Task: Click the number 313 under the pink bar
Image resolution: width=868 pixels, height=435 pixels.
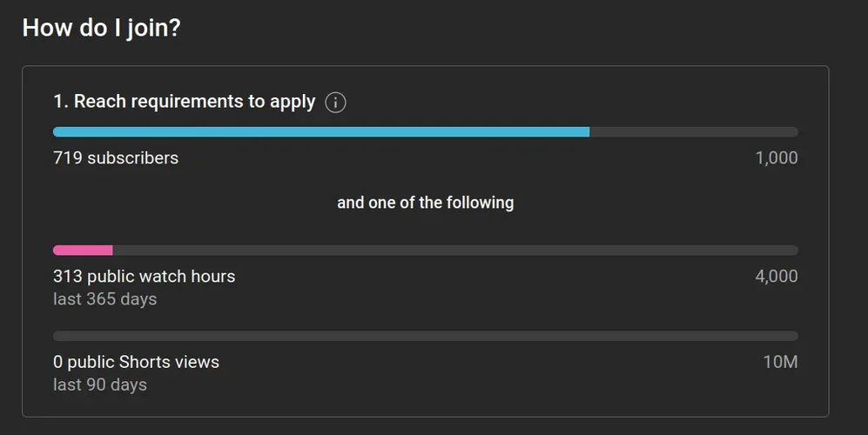Action: (68, 277)
